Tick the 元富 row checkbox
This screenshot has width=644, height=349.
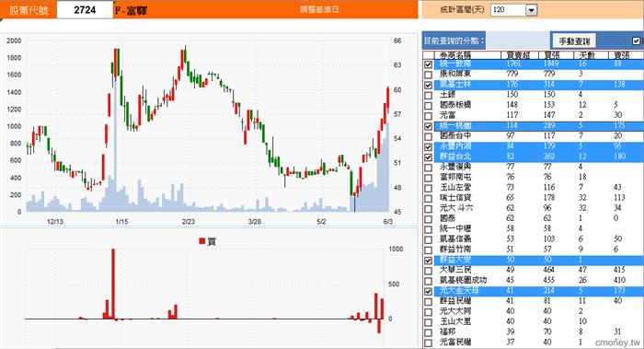click(428, 116)
